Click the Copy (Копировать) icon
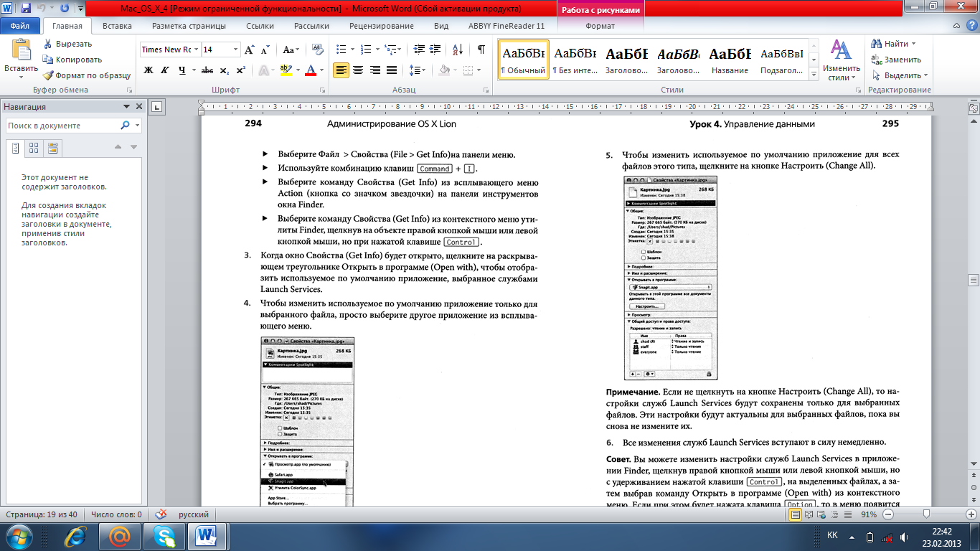Viewport: 980px width, 551px height. click(48, 60)
